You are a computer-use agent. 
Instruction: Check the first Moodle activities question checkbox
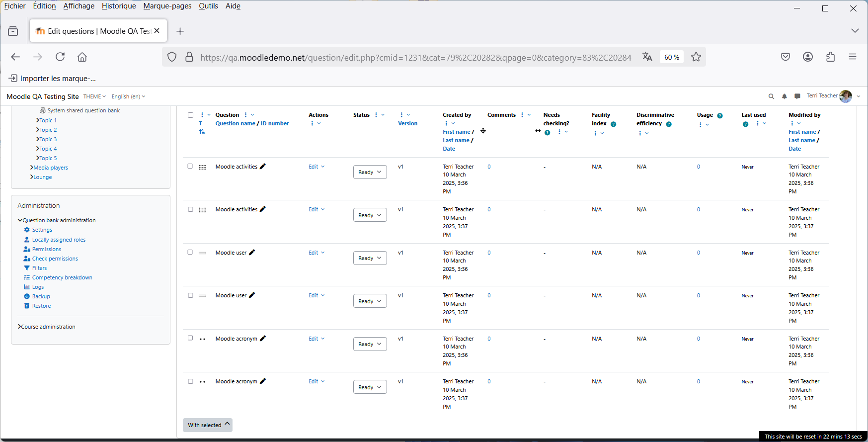[x=190, y=166]
